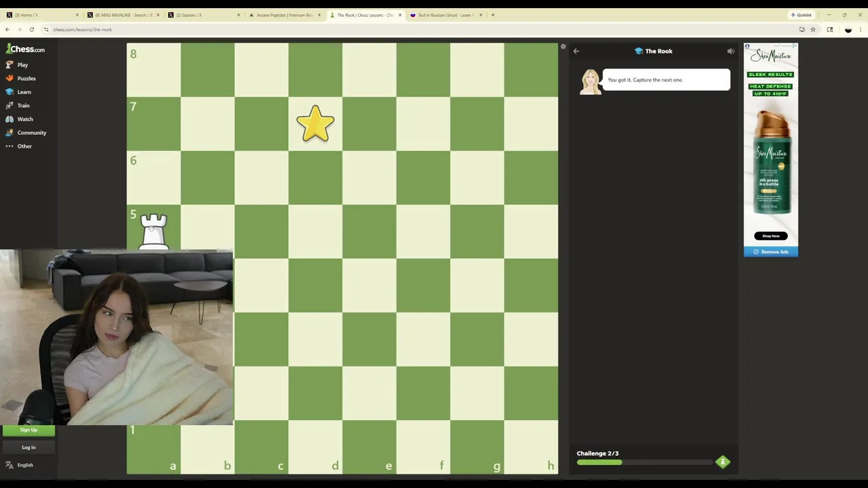Switch to the MIAS MAINLINE Search tab
This screenshot has height=488, width=868.
(x=122, y=15)
